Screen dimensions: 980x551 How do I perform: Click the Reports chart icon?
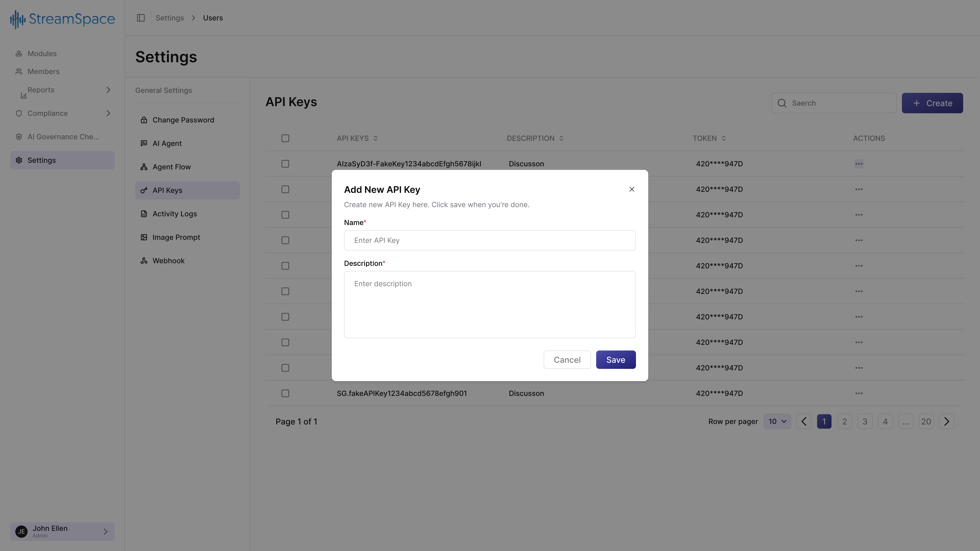click(x=24, y=95)
